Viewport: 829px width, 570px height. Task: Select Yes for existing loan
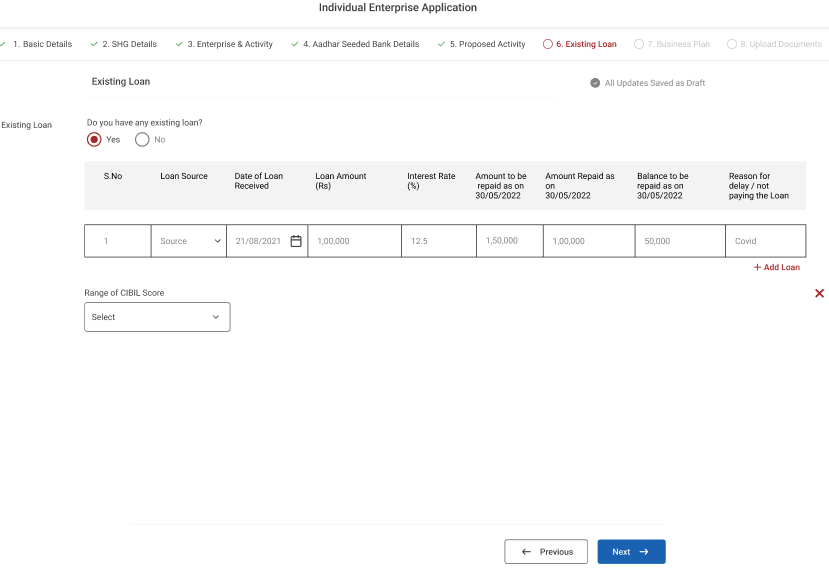click(x=94, y=140)
